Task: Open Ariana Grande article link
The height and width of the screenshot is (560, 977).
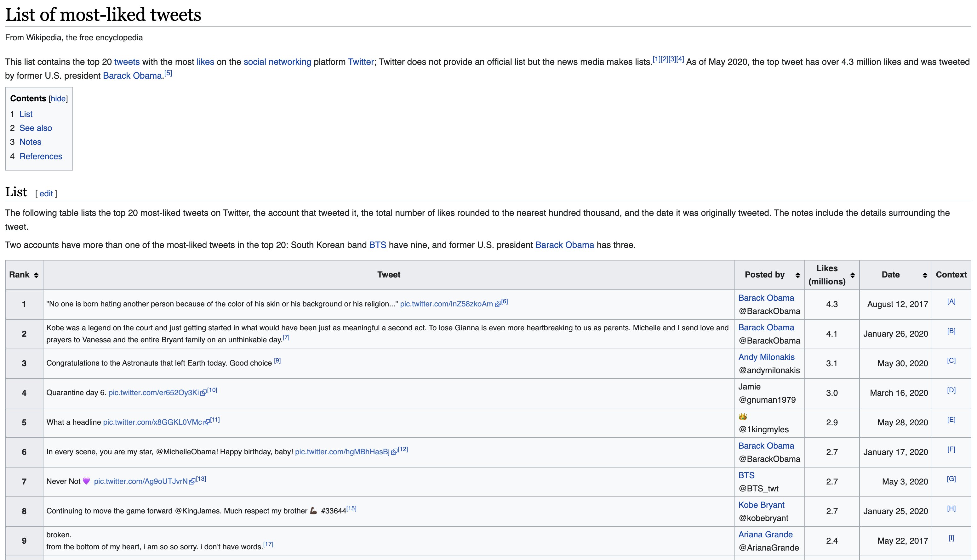Action: [x=765, y=535]
